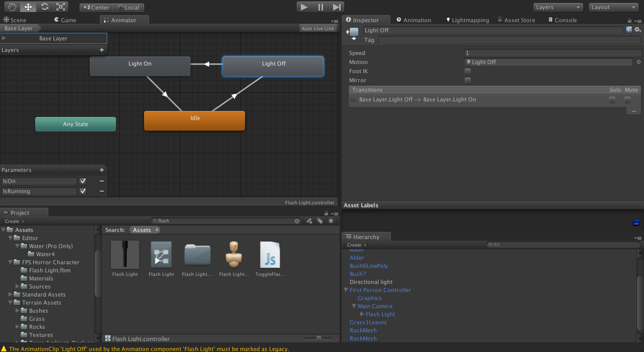
Task: Check Solo for the Light Off transition
Action: point(612,100)
